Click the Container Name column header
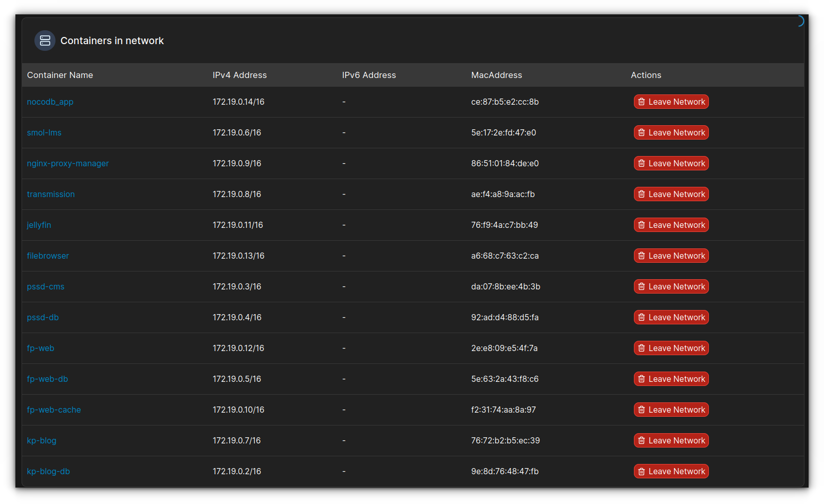 [x=60, y=75]
